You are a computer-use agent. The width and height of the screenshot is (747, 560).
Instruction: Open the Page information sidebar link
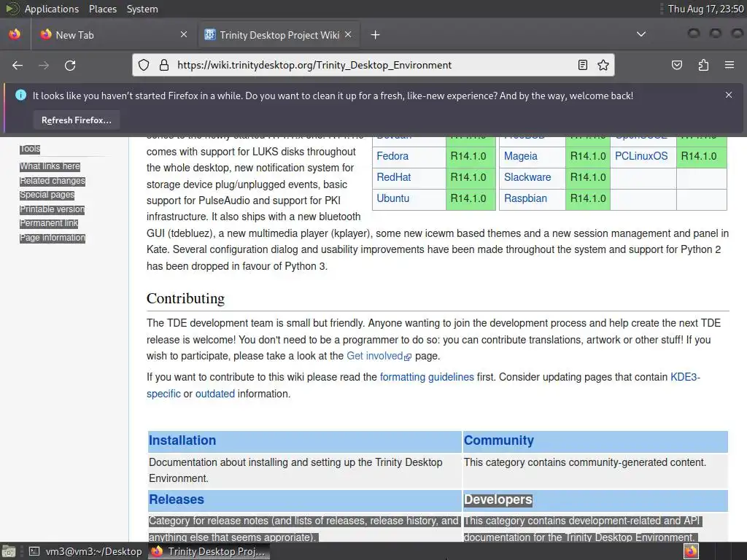53,237
